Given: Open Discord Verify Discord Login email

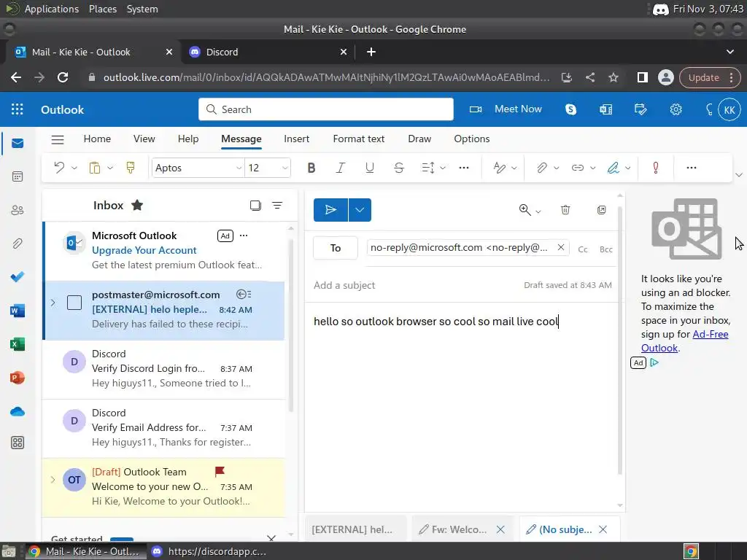Looking at the screenshot, I should click(x=163, y=368).
